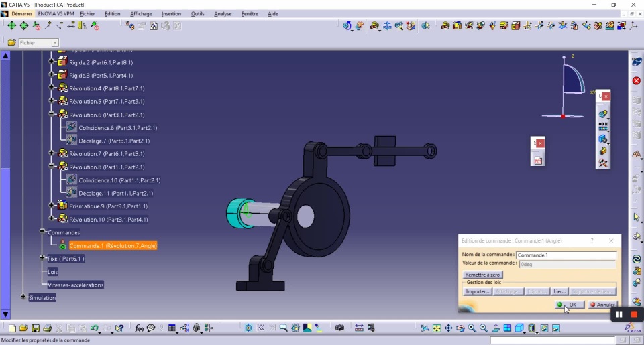The height and width of the screenshot is (345, 644).
Task: Click the axis system icon at top-right toolbar end
Action: [x=633, y=26]
